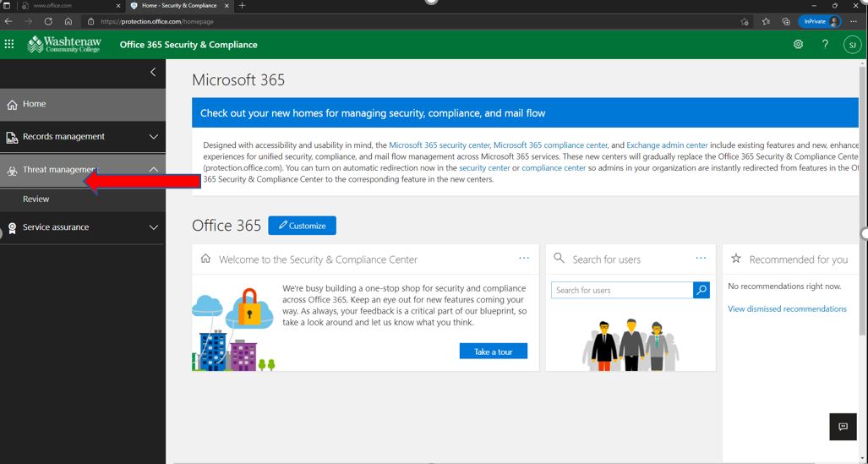Click the Washtenaw Community College logo
Screen dimensions: 868x464
64,44
